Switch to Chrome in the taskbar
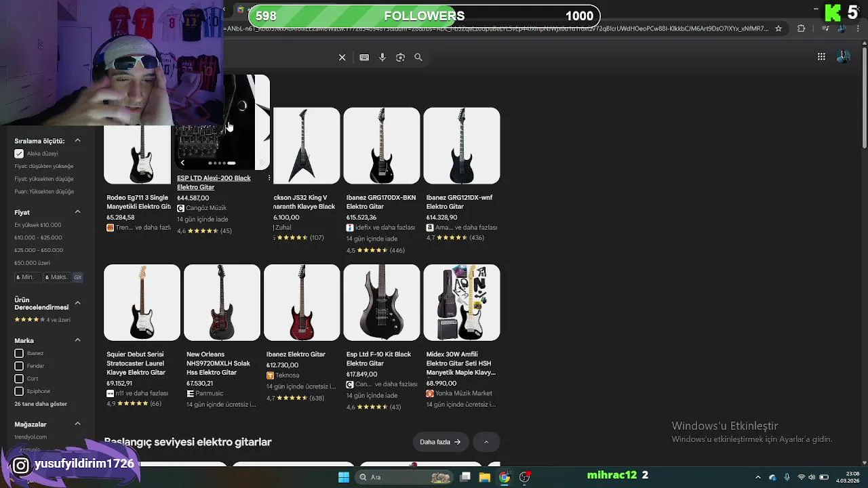The image size is (868, 488). point(505,477)
